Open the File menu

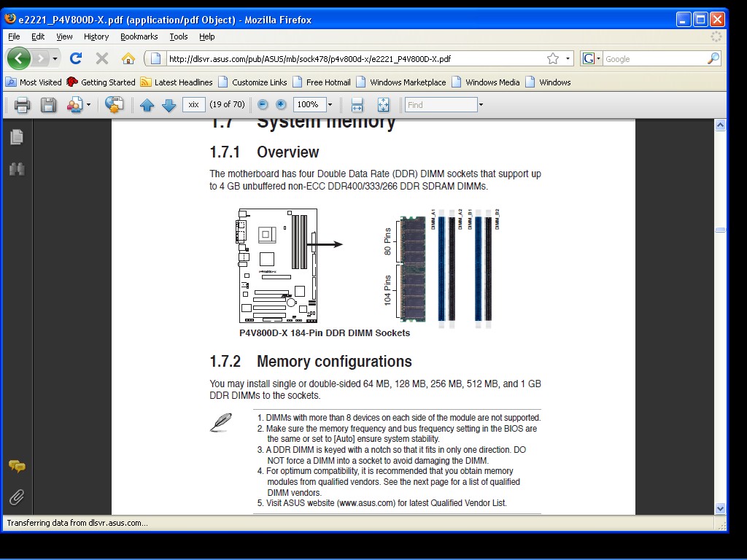pyautogui.click(x=14, y=36)
